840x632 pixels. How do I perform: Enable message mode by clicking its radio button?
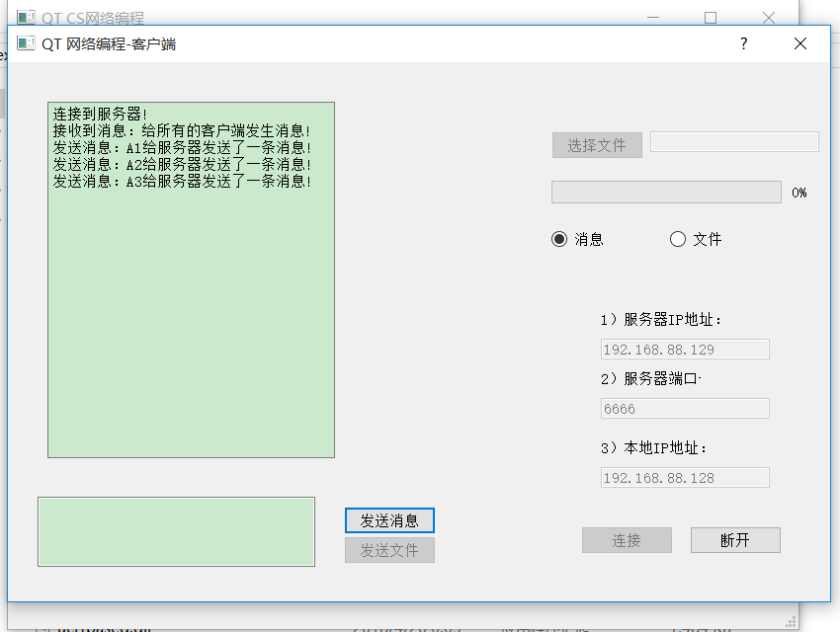tap(557, 239)
